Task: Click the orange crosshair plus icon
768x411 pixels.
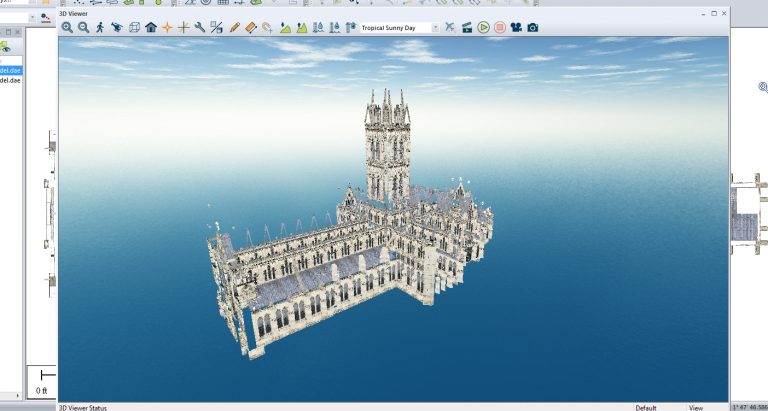Action: point(184,27)
